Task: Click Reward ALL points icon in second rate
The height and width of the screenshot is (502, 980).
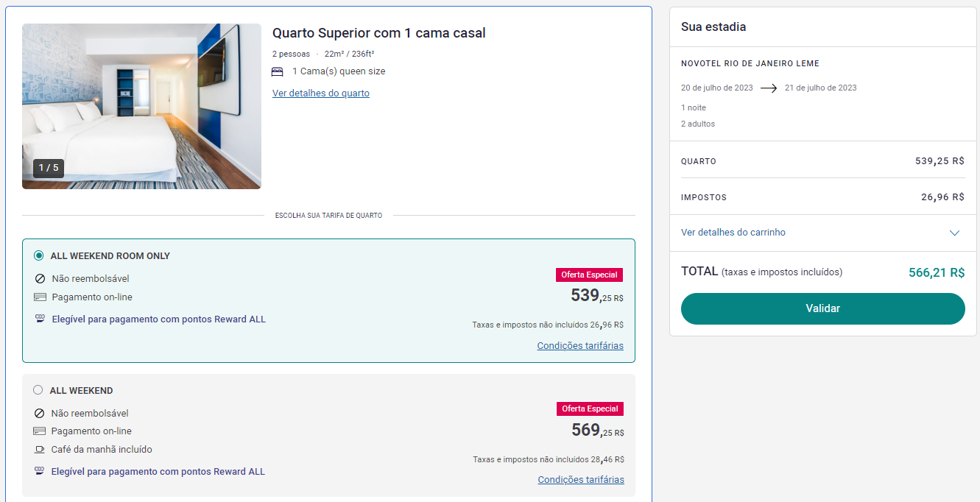Action: tap(39, 472)
